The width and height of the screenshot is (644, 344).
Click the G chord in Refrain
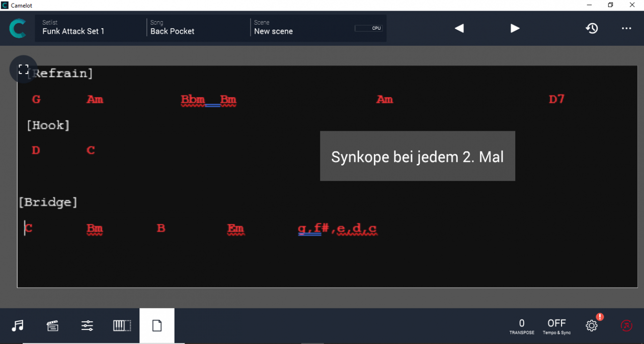click(36, 99)
